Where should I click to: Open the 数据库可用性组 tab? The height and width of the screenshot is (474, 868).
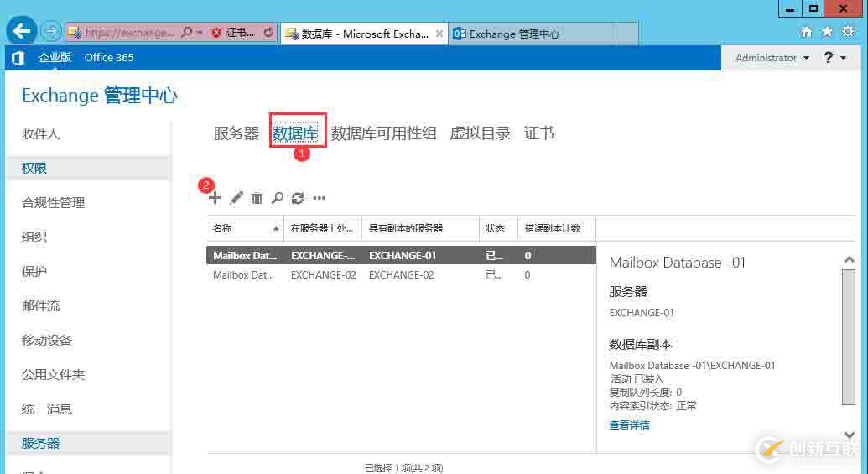click(x=383, y=133)
